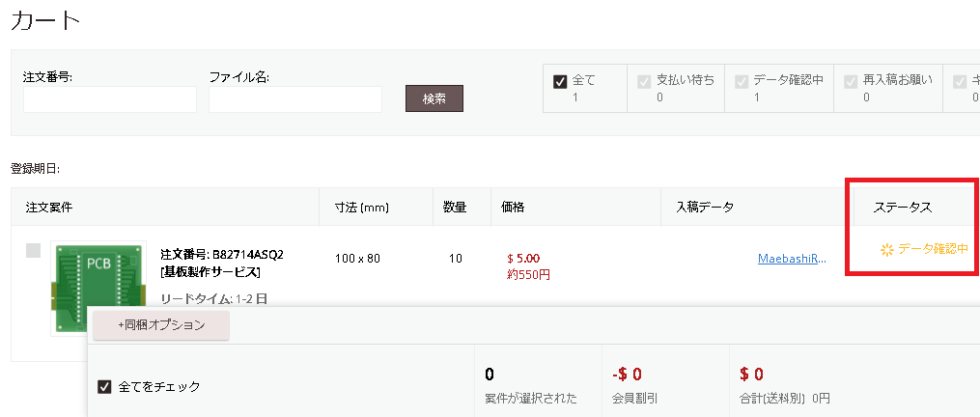Viewport: 980px width, 417px height.
Task: Focus the 注文番号 input field
Action: (110, 99)
